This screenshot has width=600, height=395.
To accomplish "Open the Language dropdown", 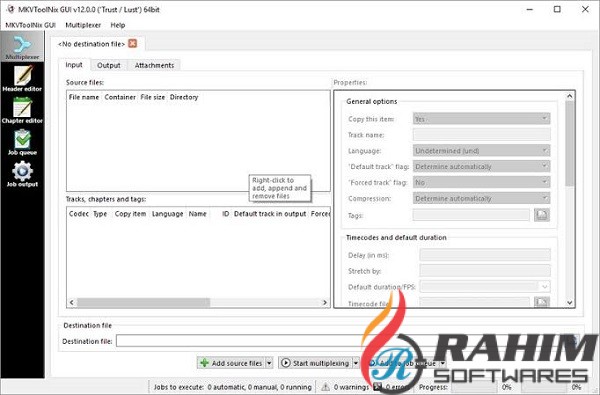I will (481, 150).
